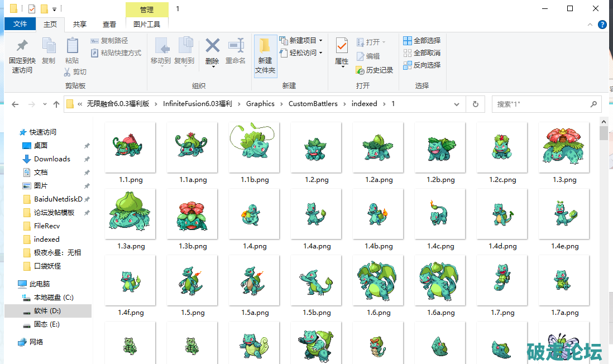Refresh the current folder view
Screen dimensions: 613x364
pos(475,104)
